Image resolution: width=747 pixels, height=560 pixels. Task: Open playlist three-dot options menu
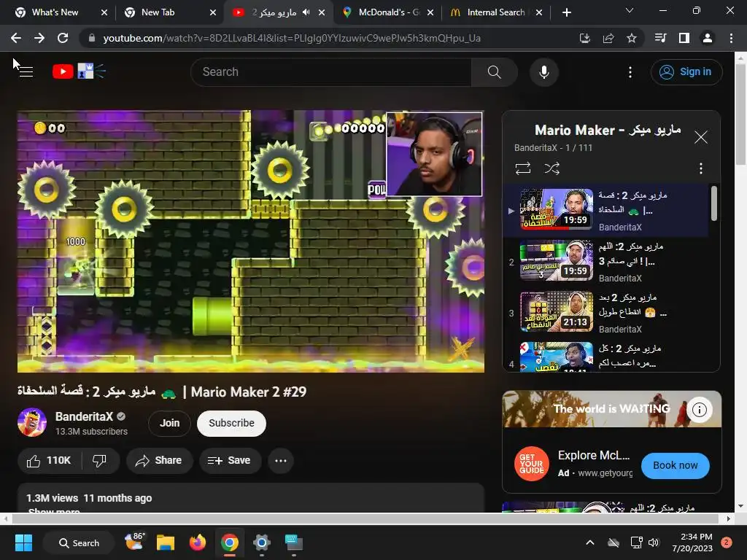pyautogui.click(x=700, y=168)
